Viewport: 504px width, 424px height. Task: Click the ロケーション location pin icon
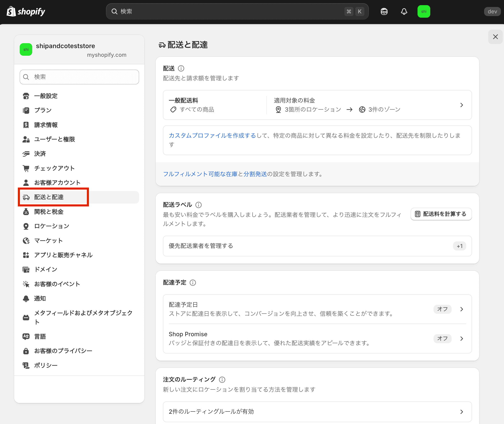[26, 226]
